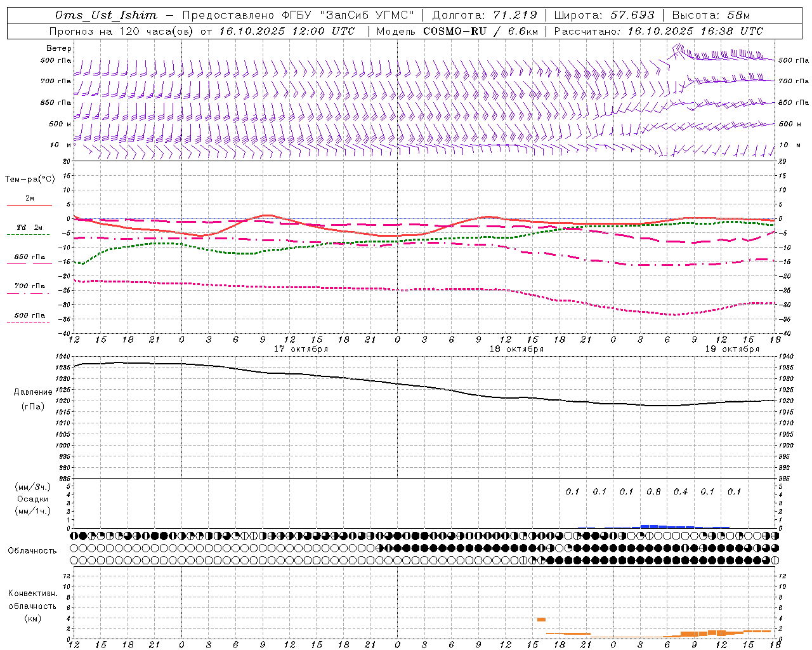Click the (мм/3ч.) precipitation unit label
812x650 pixels.
click(x=33, y=487)
